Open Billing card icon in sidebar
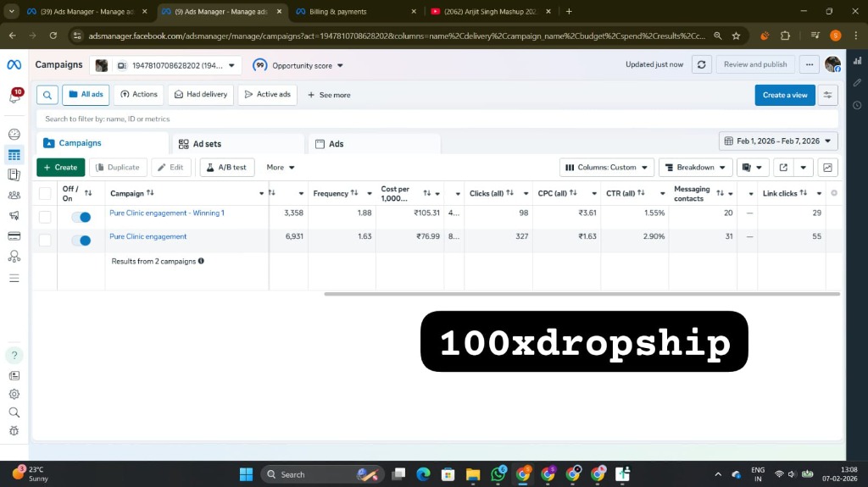Screen dimensions: 868x487 (x=14, y=236)
